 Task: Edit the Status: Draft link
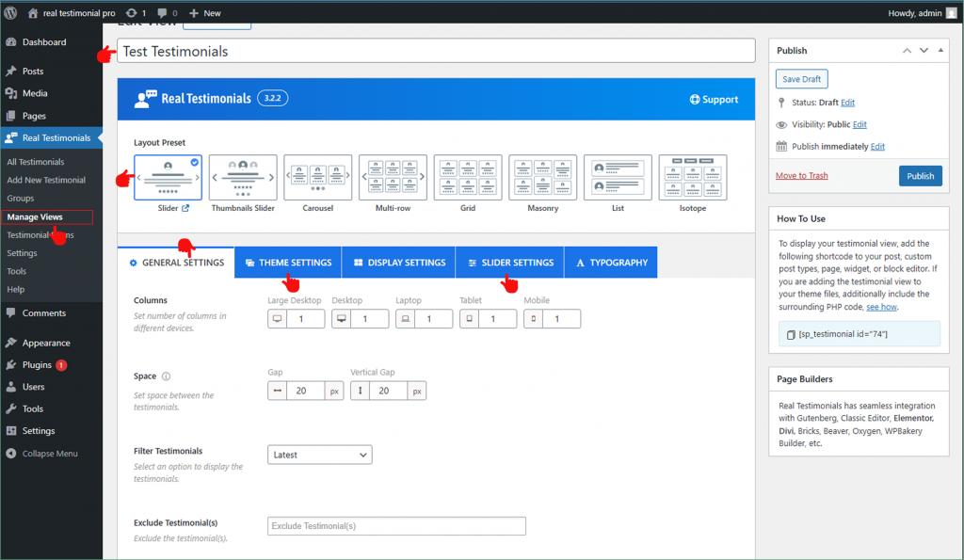point(848,103)
